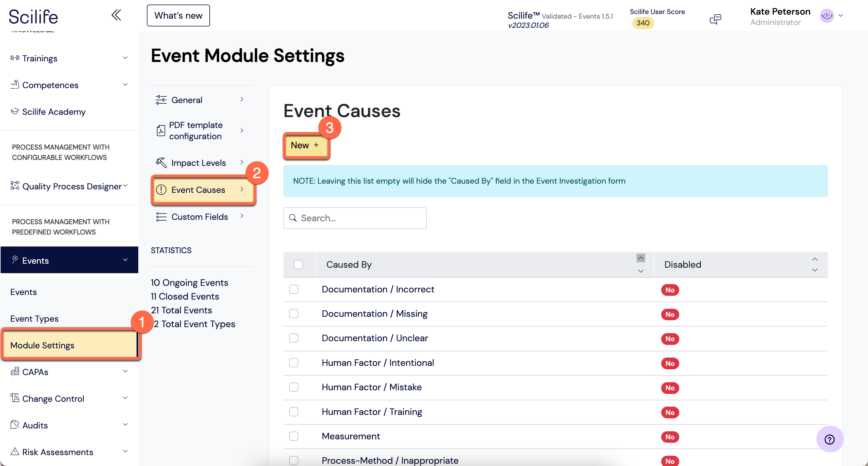This screenshot has width=868, height=466.
Task: Click the Scilife Academy graduation cap icon
Action: tap(15, 111)
